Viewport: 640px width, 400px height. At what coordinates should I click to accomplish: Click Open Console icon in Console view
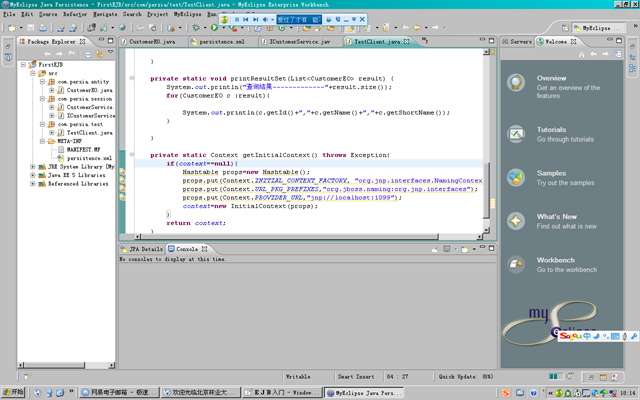point(464,249)
